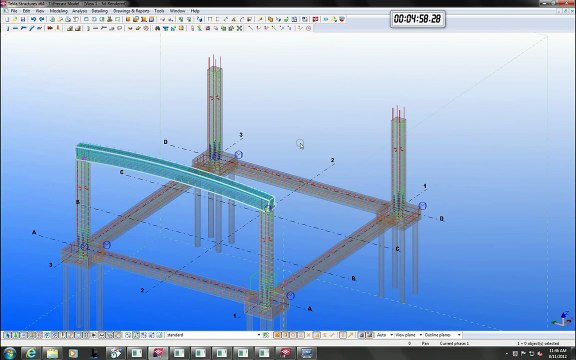Image resolution: width=576 pixels, height=360 pixels.
Task: Click the red square icon on top toolbar
Action: coord(316,19)
